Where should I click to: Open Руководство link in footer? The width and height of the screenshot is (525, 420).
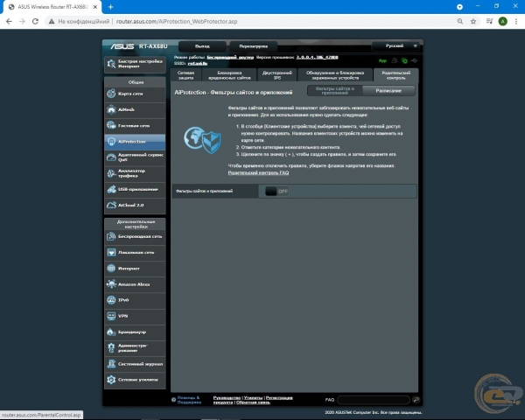tap(227, 397)
